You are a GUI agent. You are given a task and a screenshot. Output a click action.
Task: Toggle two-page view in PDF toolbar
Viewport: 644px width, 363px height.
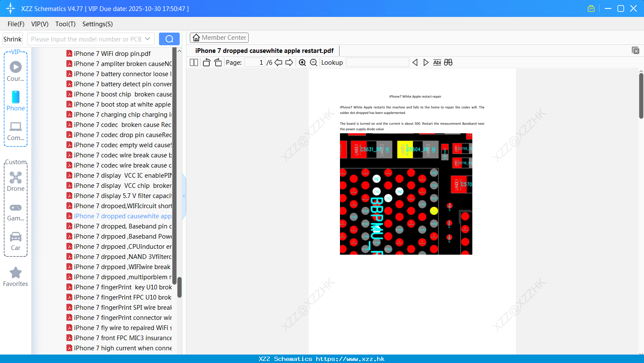click(194, 63)
